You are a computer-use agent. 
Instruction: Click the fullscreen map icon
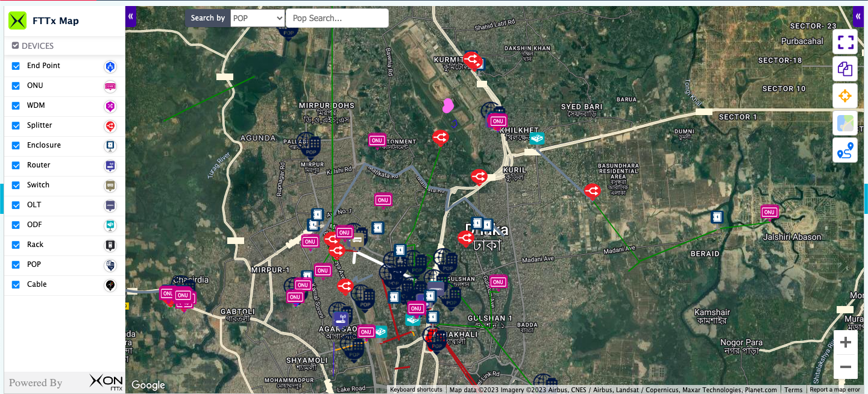845,42
